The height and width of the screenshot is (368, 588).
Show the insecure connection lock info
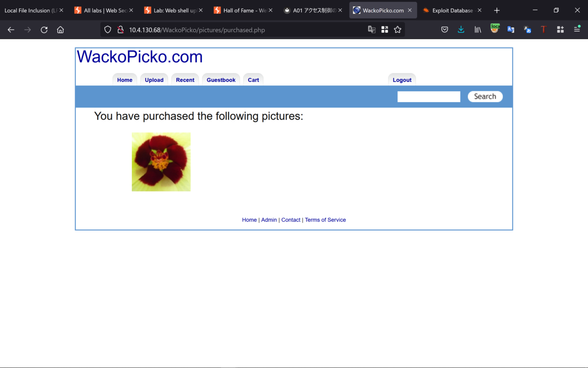(120, 30)
